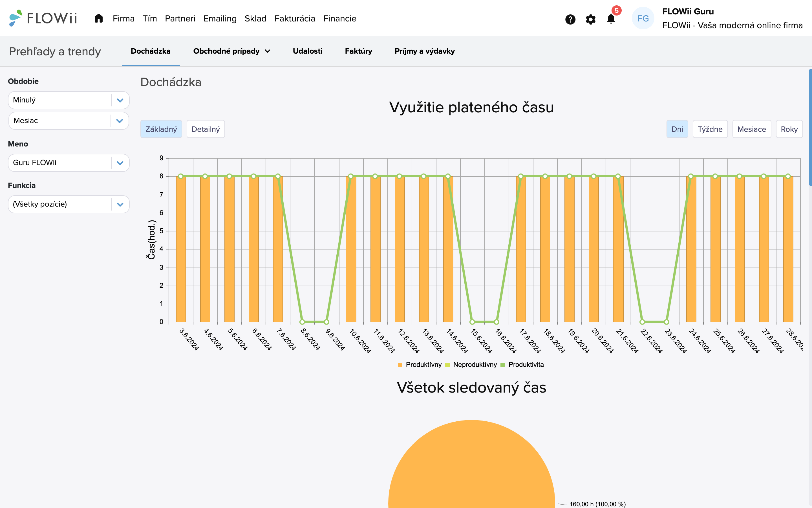Click the orange Produktívny legend swatch
This screenshot has height=508, width=812.
pos(400,365)
